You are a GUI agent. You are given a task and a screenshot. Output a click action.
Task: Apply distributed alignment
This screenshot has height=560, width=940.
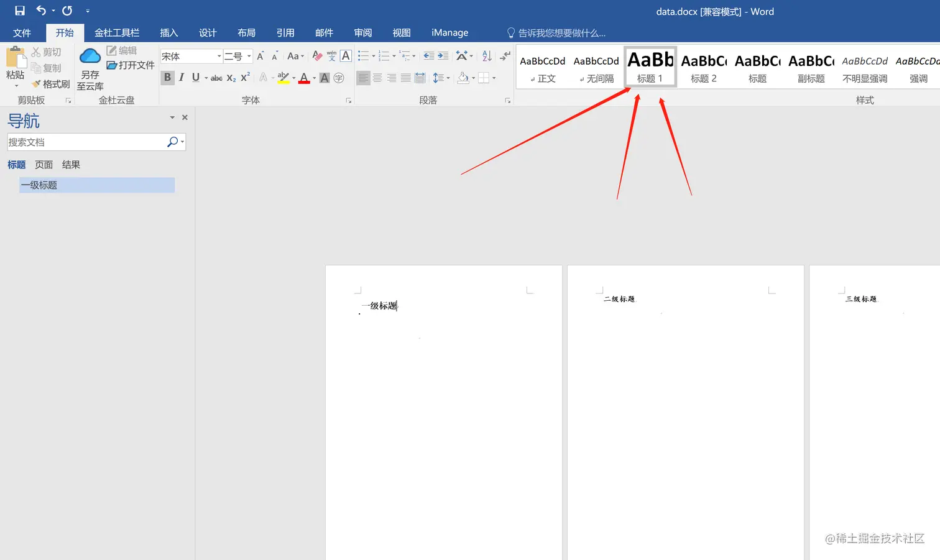(x=420, y=78)
